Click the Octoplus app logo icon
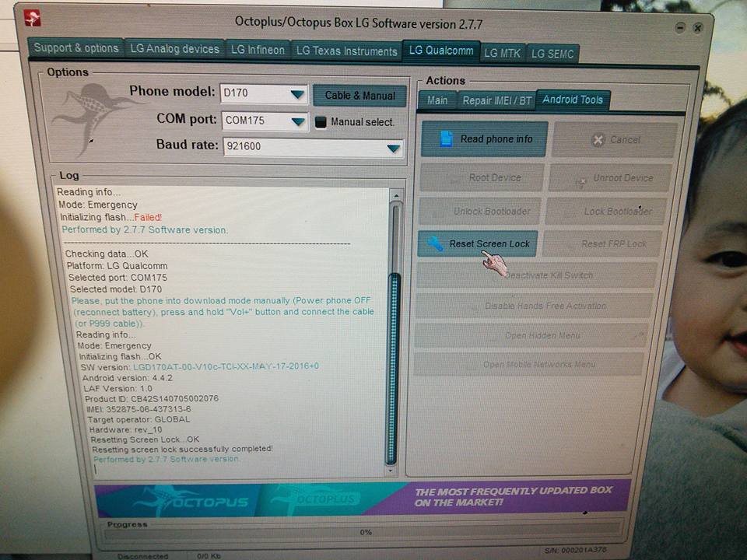This screenshot has height=560, width=747. 33,19
